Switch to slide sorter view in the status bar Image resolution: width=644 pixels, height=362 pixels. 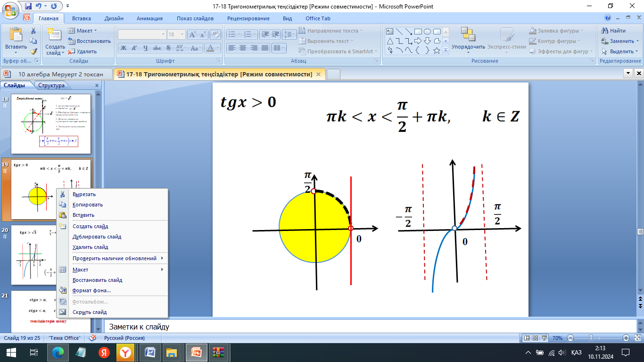tap(536, 338)
